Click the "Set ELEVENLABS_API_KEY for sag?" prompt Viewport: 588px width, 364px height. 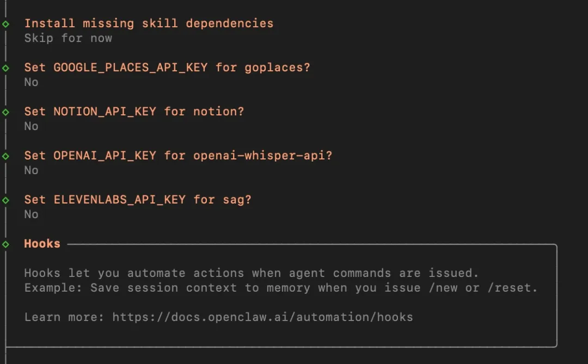click(x=138, y=200)
